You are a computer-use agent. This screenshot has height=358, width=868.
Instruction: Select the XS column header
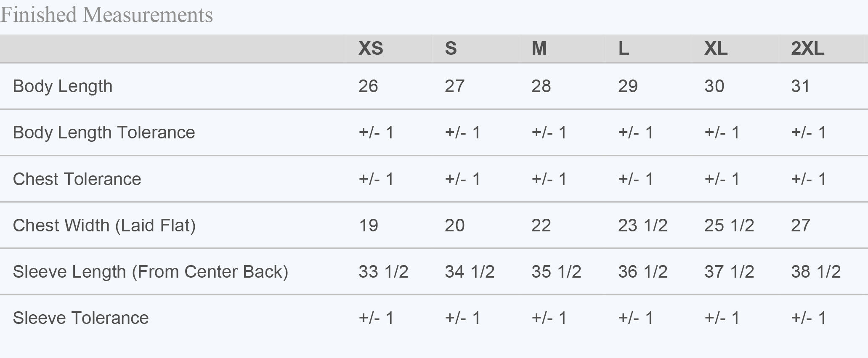[x=371, y=49]
